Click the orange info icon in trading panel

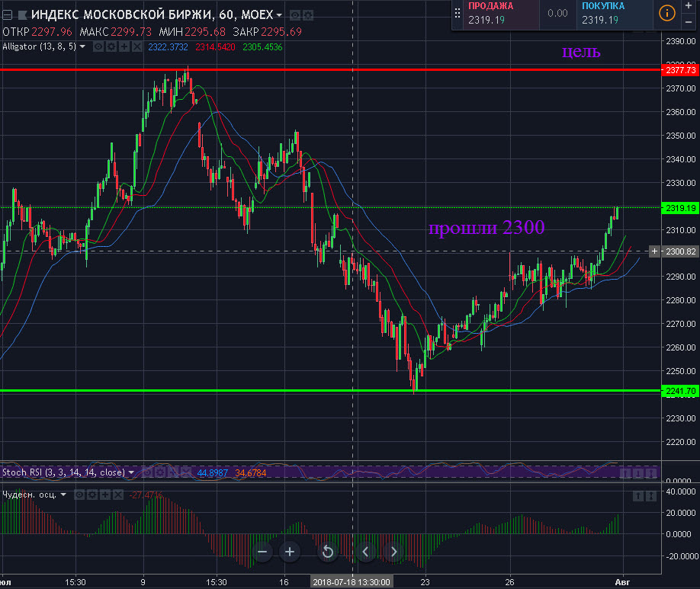pyautogui.click(x=667, y=14)
